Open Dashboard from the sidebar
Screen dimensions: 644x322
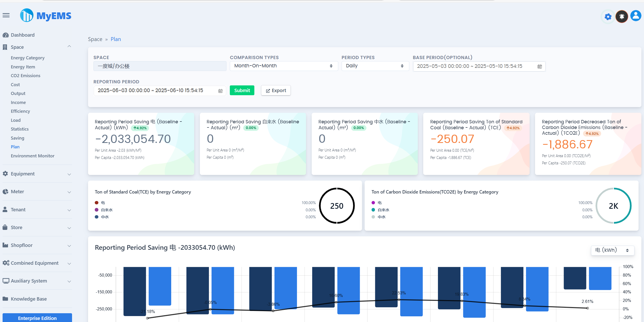(22, 35)
